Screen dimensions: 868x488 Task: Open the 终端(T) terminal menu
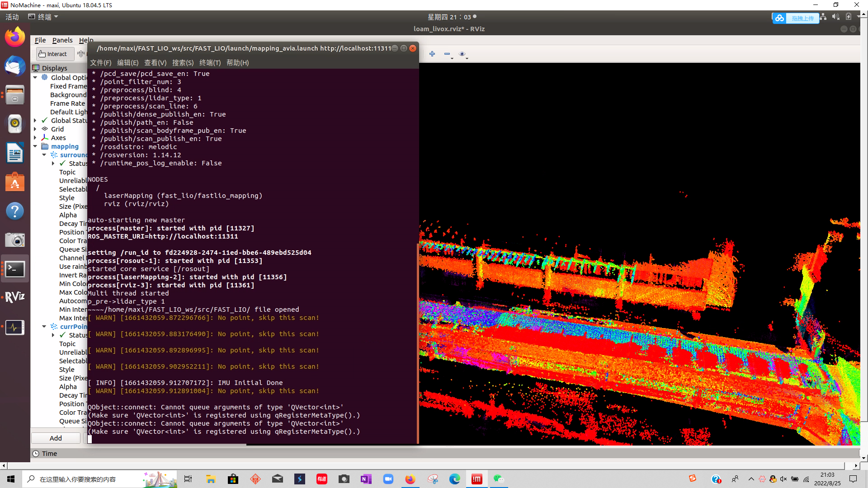click(210, 63)
